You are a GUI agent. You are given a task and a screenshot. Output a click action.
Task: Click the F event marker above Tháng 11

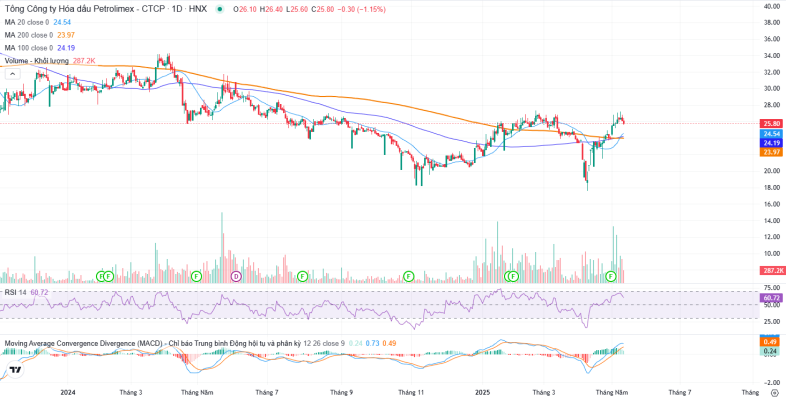coord(409,276)
